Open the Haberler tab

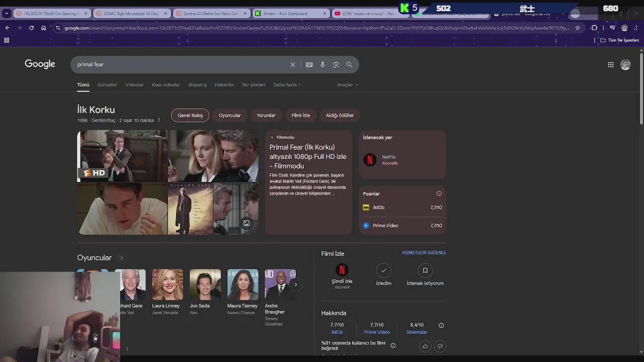coord(224,84)
